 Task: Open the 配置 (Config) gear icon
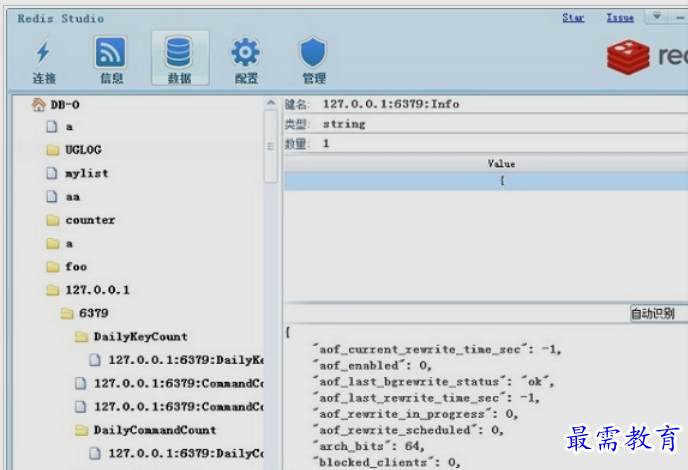(246, 53)
